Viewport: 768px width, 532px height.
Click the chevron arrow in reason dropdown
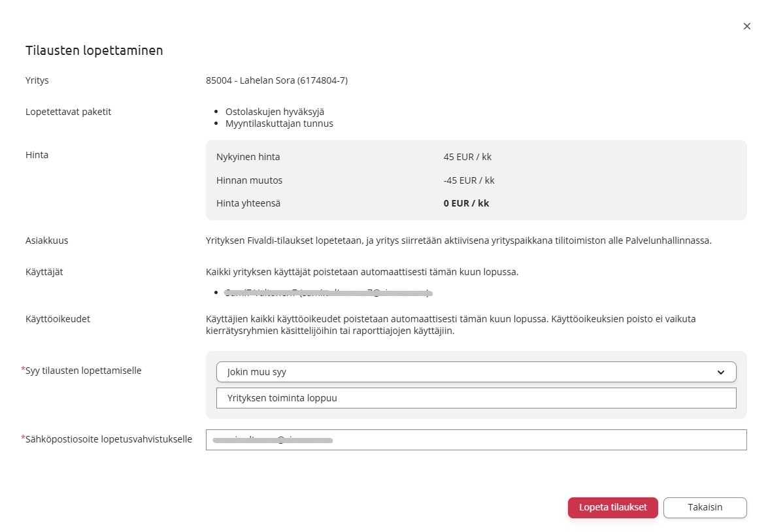[x=720, y=373]
